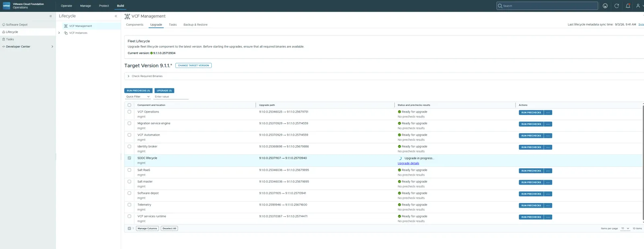Check the VCF services runtime checkbox
This screenshot has width=644, height=249.
tap(129, 216)
